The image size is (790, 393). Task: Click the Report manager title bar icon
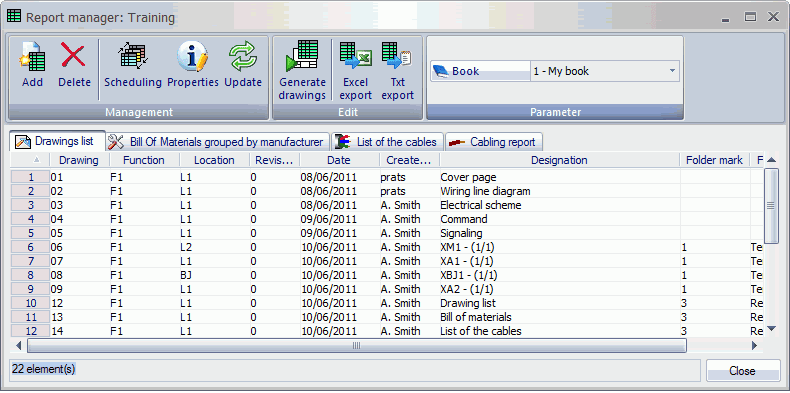[x=14, y=17]
